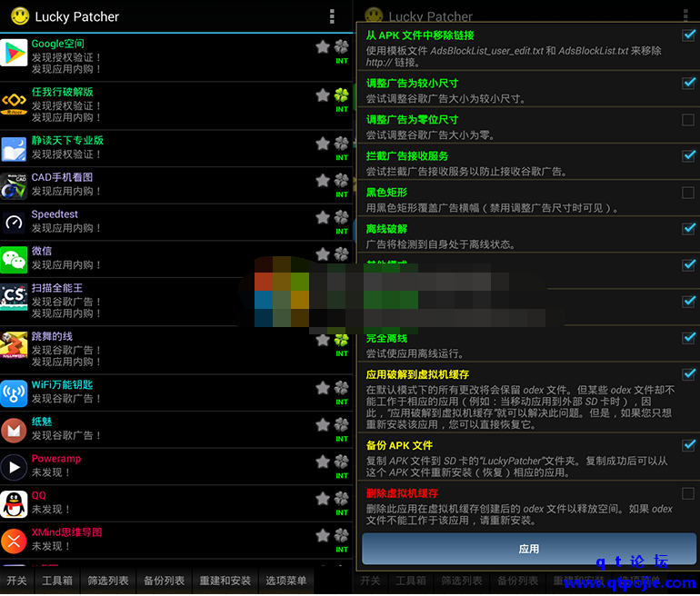Click the clover icon on XMind思维导图 row

click(342, 535)
